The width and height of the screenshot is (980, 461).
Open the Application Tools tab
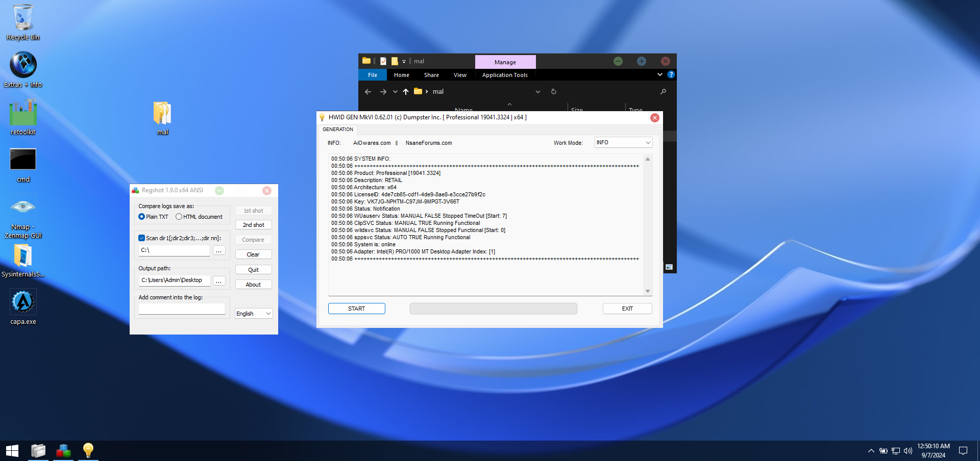pyautogui.click(x=505, y=75)
